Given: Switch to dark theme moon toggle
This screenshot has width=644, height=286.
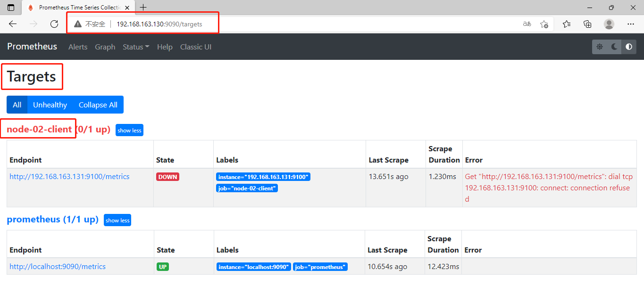Looking at the screenshot, I should point(614,47).
